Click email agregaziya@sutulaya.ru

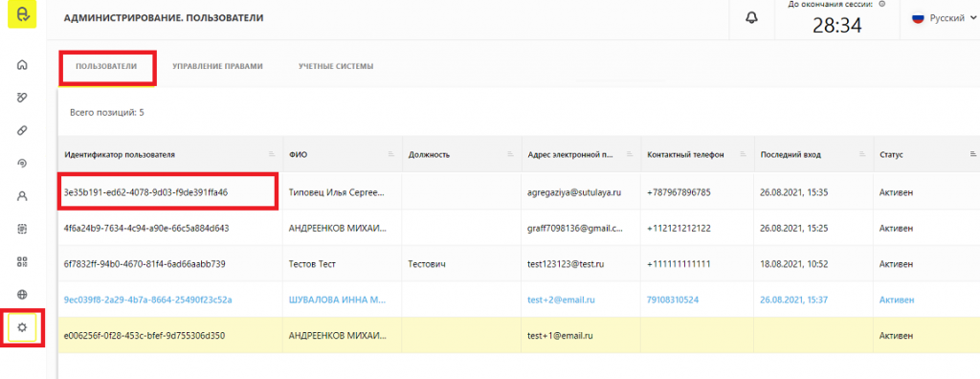574,192
